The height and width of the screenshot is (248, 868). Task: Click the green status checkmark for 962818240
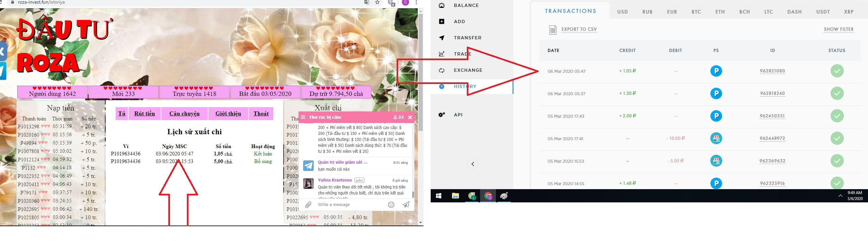pos(837,94)
